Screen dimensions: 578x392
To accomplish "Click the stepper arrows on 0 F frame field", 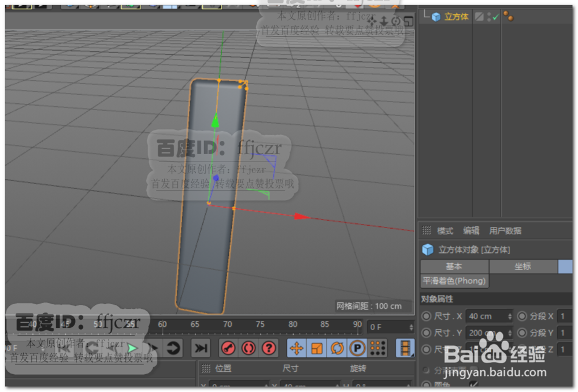I will coord(412,327).
